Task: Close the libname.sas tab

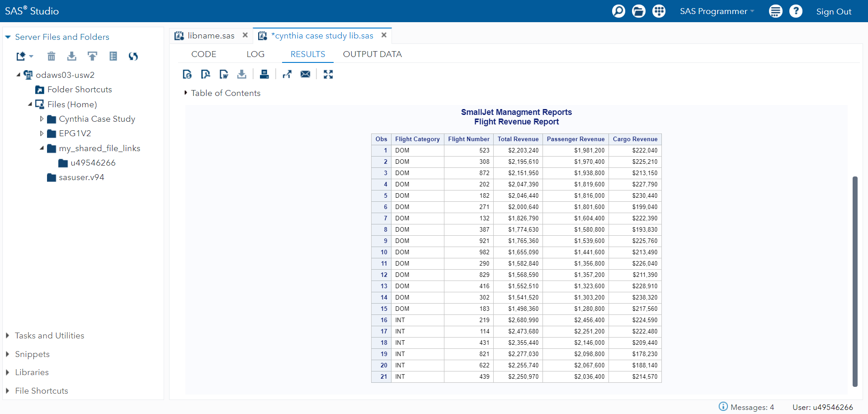Action: point(245,35)
